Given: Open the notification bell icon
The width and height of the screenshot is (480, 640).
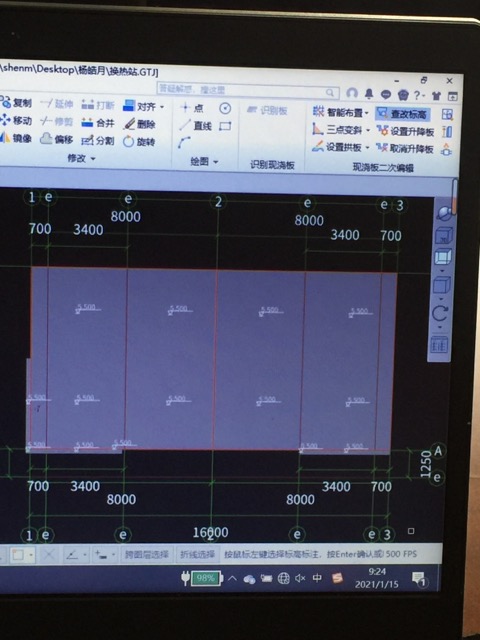Looking at the screenshot, I should [x=369, y=94].
